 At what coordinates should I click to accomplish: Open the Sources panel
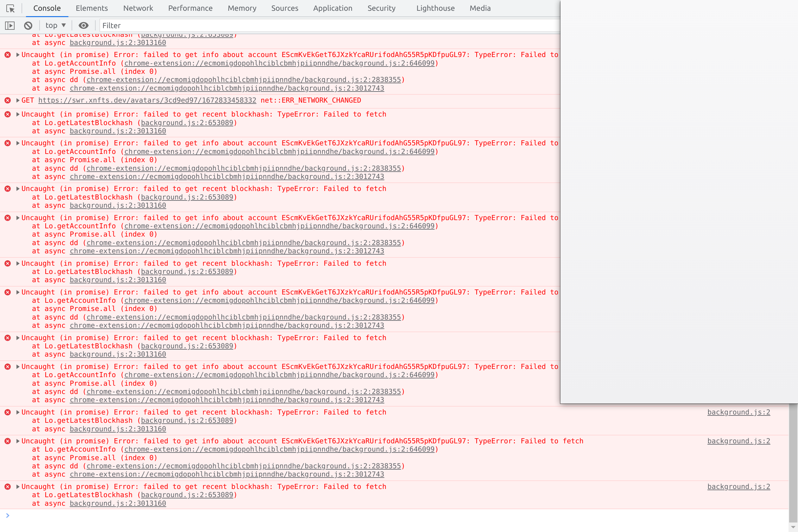[285, 8]
